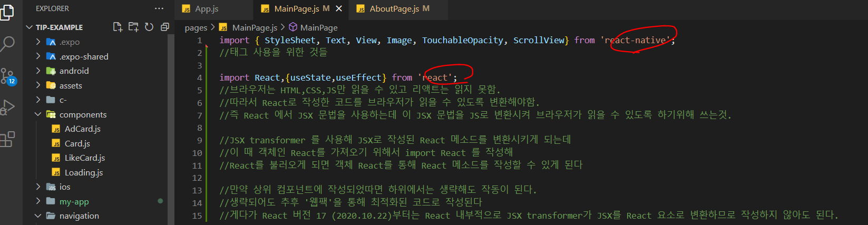The height and width of the screenshot is (225, 868).
Task: Click the comment on line 2
Action: [273, 53]
